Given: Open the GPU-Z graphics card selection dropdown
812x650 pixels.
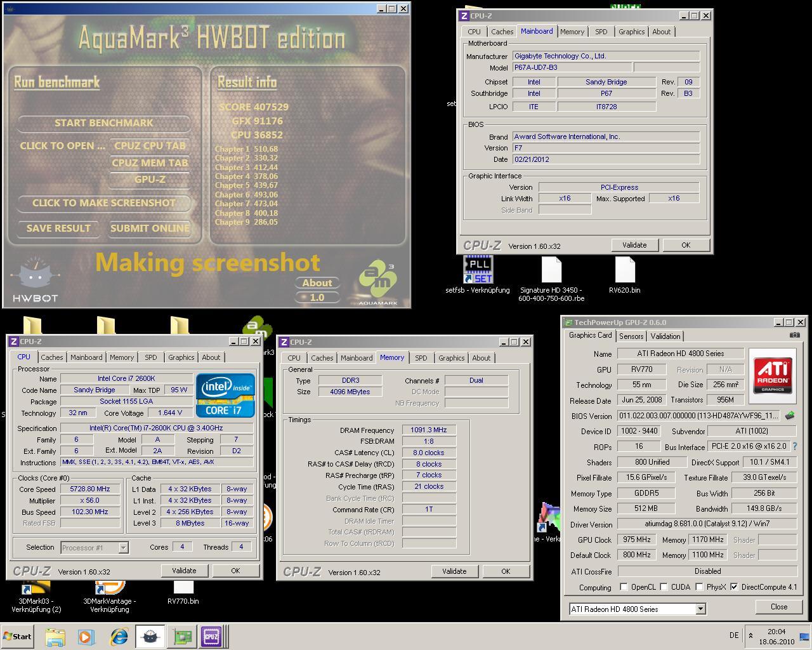Looking at the screenshot, I should tap(700, 609).
